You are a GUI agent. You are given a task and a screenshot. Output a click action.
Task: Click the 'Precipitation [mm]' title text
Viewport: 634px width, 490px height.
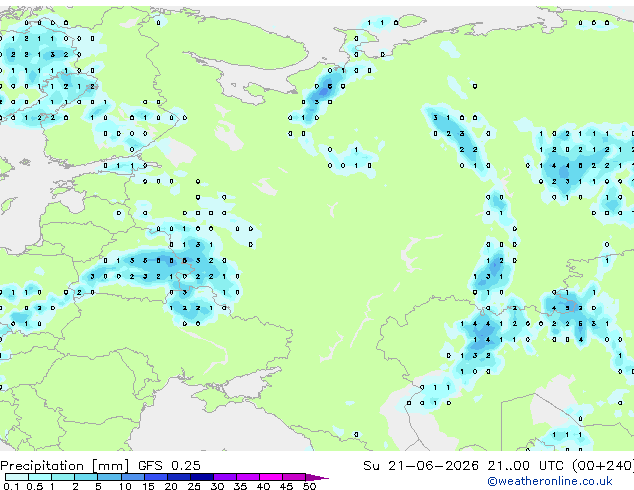pos(65,466)
